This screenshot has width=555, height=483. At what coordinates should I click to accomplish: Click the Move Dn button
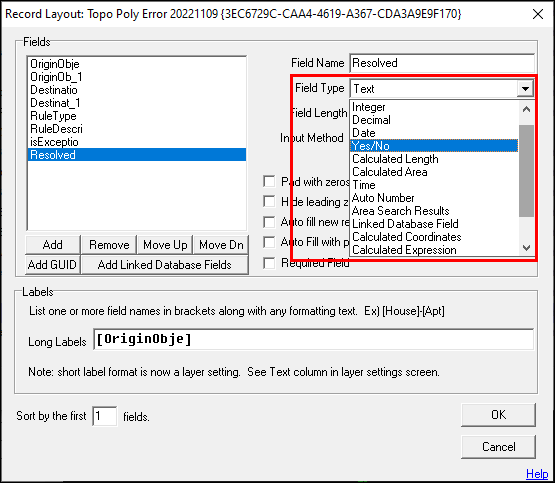click(221, 245)
